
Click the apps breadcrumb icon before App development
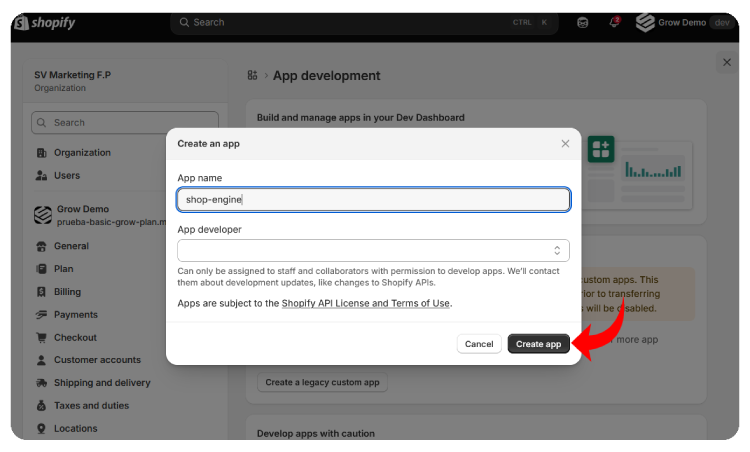click(253, 75)
